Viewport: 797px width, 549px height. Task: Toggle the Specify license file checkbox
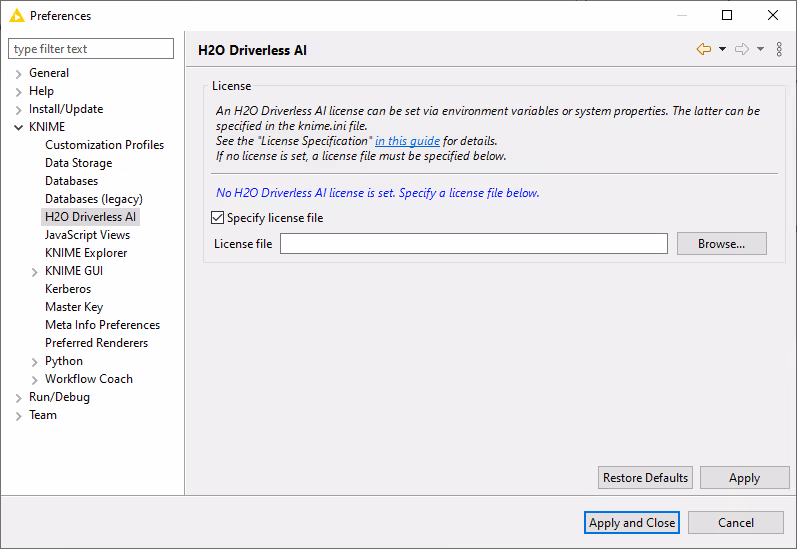(218, 218)
